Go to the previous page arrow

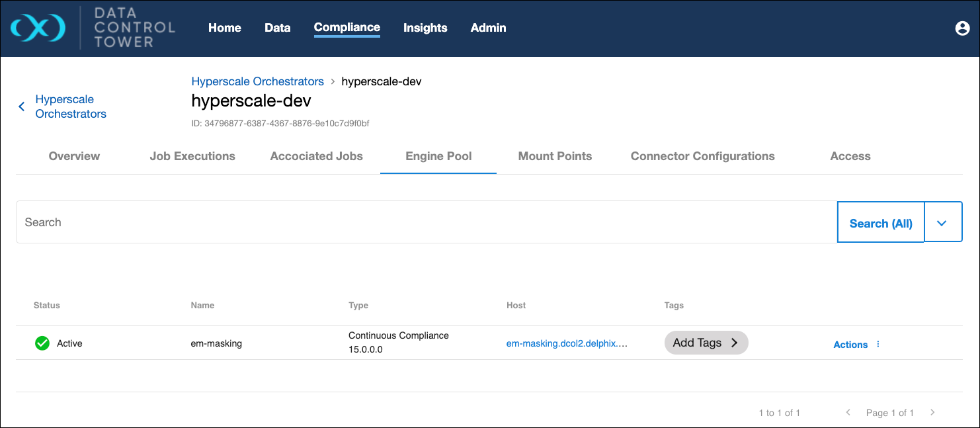(848, 413)
